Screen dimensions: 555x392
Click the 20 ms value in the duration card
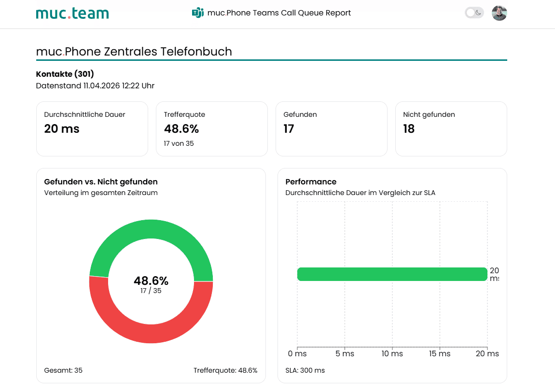coord(62,128)
